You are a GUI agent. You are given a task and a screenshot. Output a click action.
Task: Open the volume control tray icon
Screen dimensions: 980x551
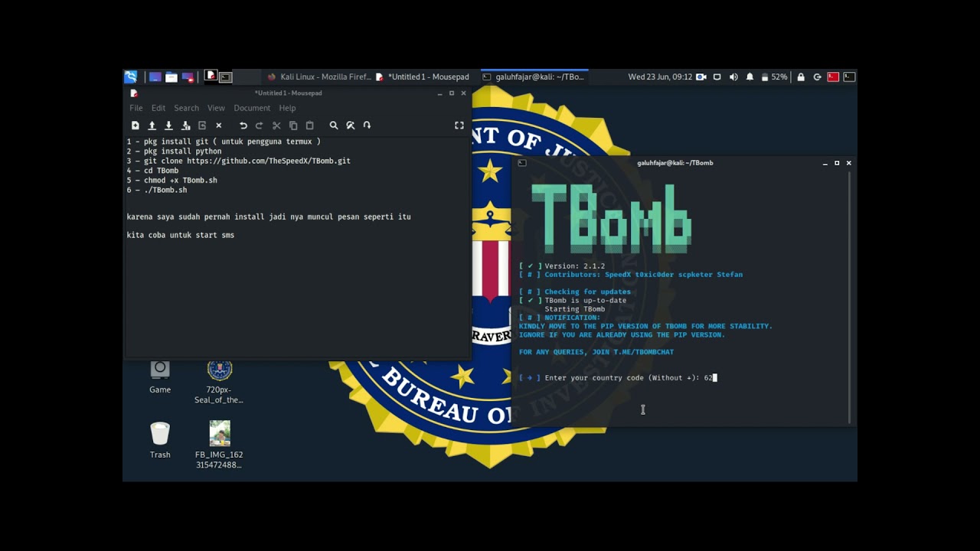pos(733,77)
